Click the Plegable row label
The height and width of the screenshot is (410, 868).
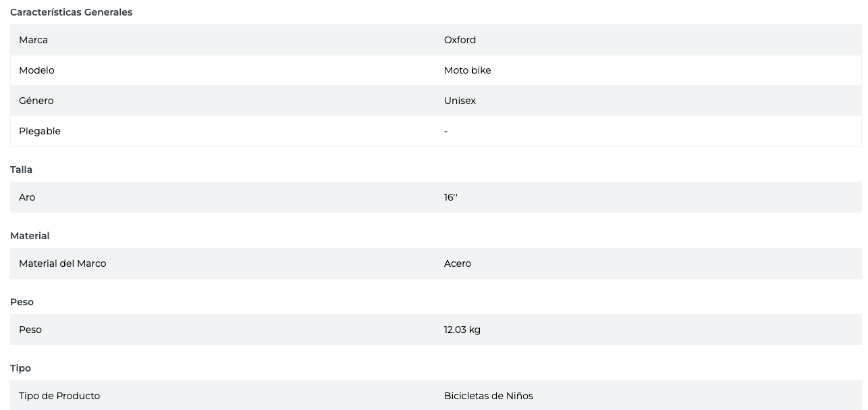pos(39,131)
